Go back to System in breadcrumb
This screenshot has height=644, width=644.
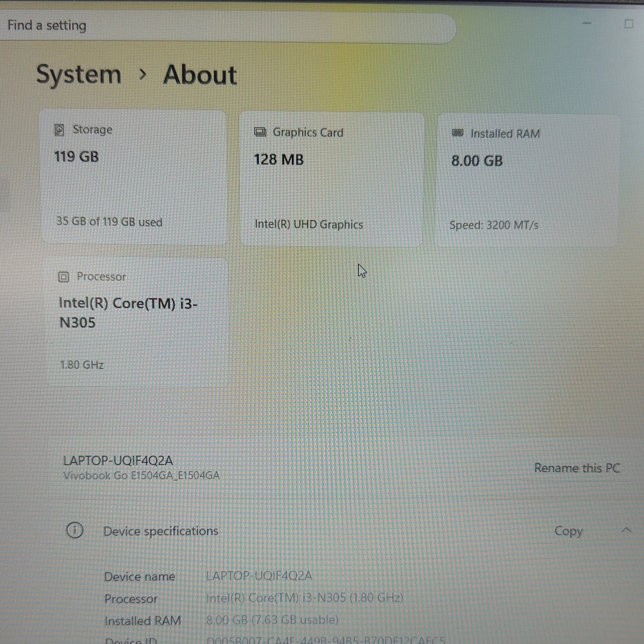point(79,75)
